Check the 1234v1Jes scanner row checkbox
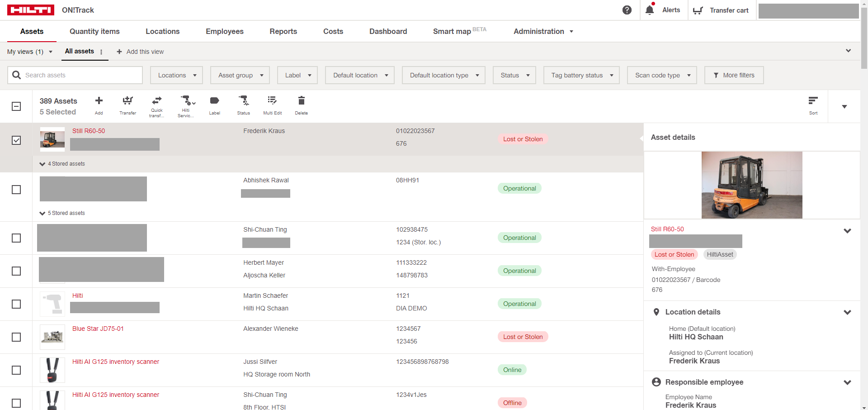 tap(16, 403)
